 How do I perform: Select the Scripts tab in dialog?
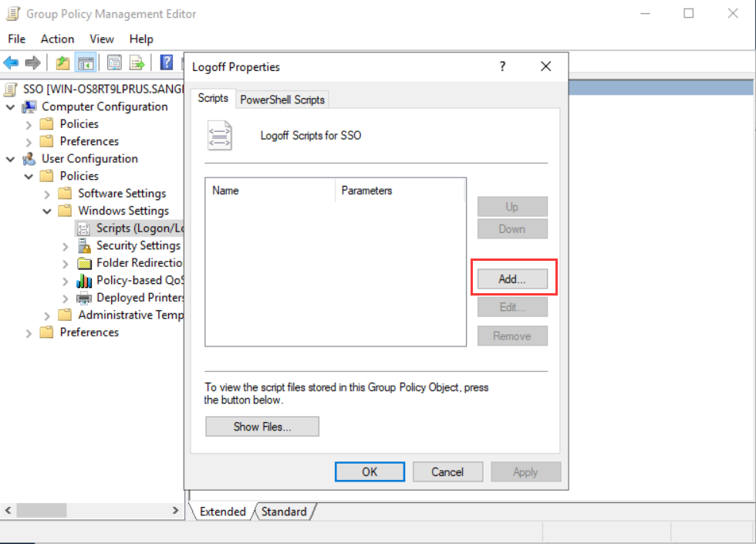(x=213, y=98)
